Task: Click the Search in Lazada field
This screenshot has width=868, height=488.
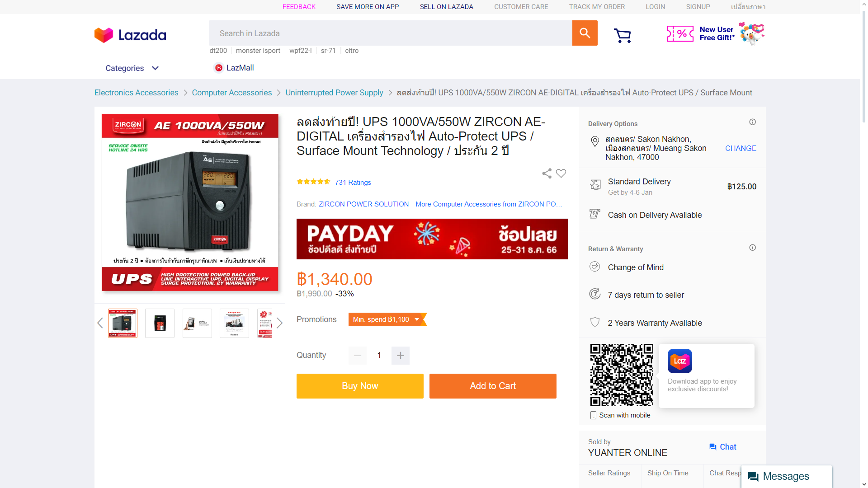Action: coord(391,33)
